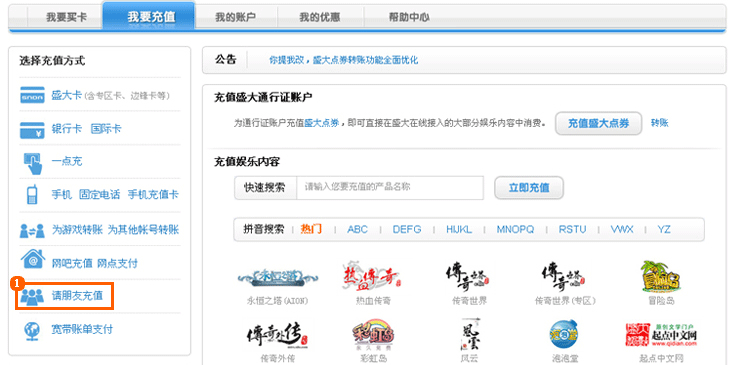The image size is (734, 365).
Task: Click the 网吧充值 link
Action: (x=72, y=263)
